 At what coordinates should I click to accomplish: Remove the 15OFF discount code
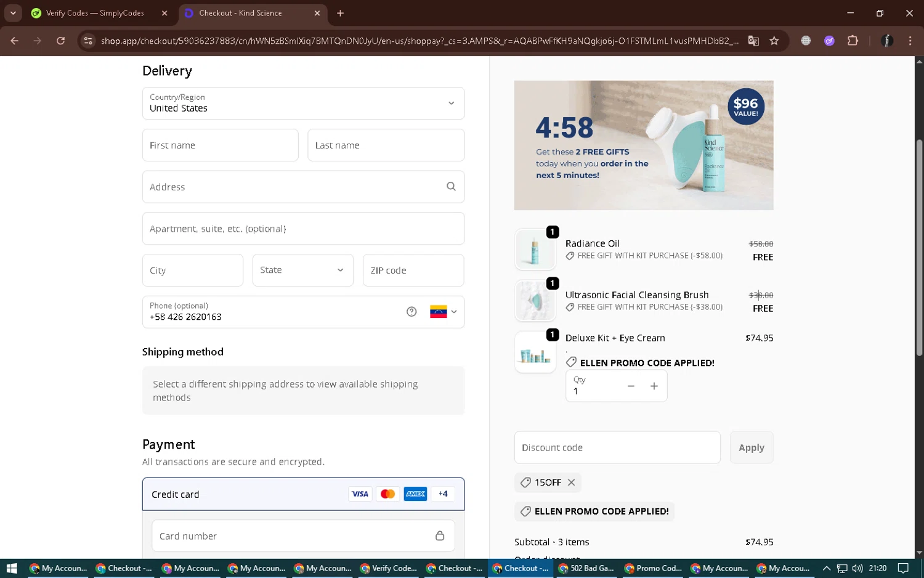coord(571,482)
